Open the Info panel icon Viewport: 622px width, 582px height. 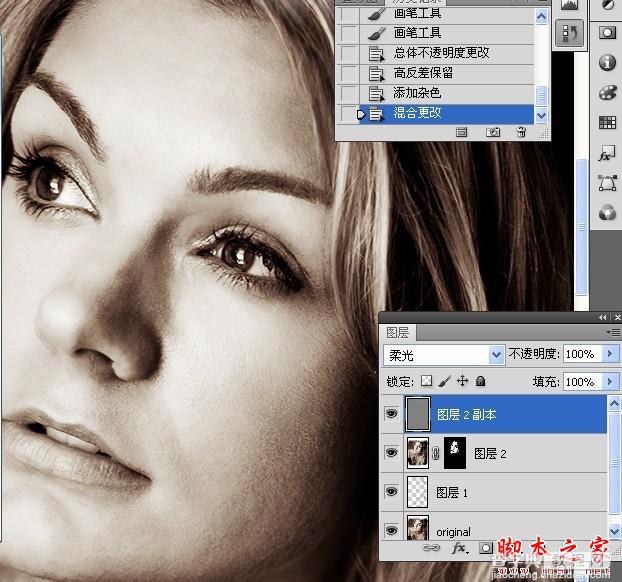(607, 62)
